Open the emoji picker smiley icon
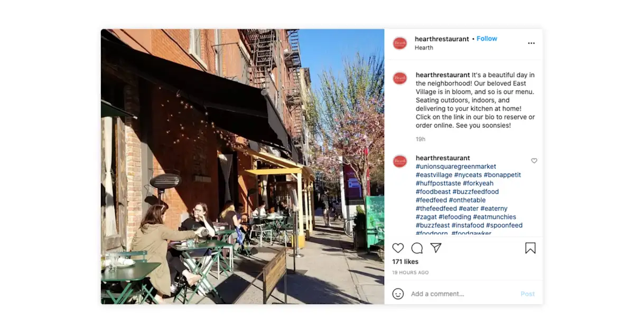Image resolution: width=644 pixels, height=334 pixels. pos(398,294)
